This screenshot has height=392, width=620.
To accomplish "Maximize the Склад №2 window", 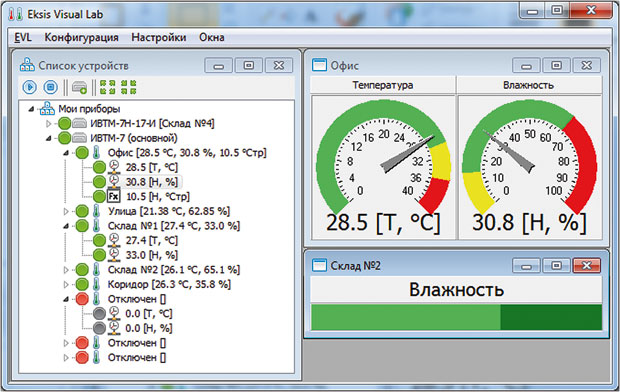I will [556, 265].
